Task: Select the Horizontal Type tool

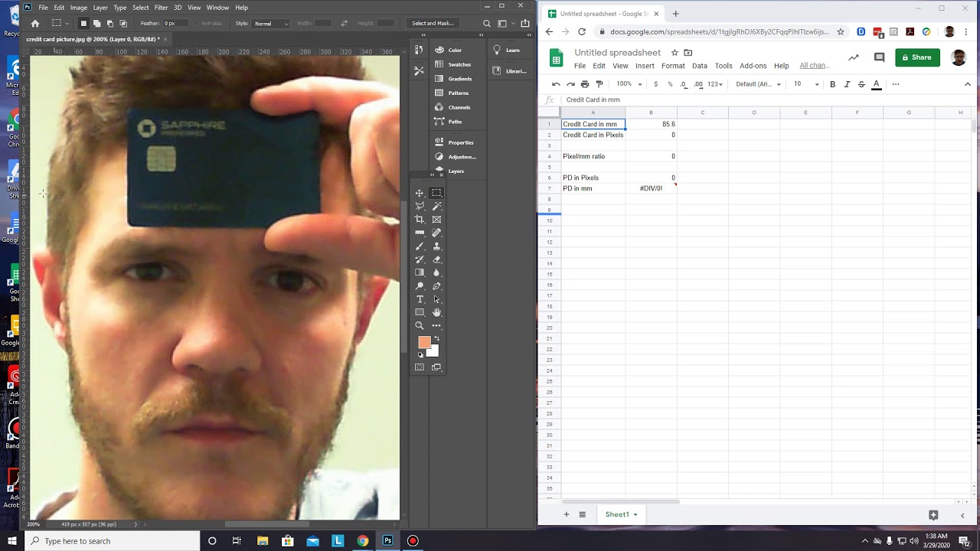Action: point(420,299)
